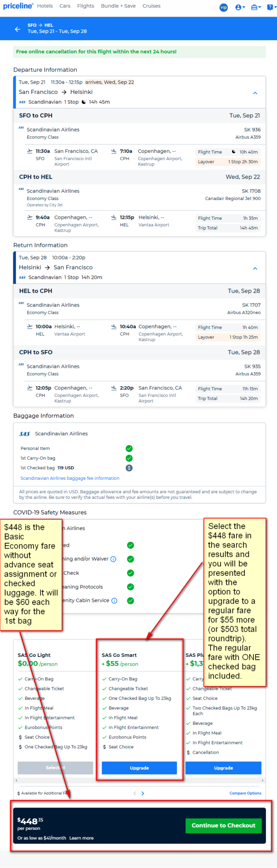Viewport: 277px width, 868px height.
Task: Click the info icon next to Waiver
Action: tap(114, 559)
